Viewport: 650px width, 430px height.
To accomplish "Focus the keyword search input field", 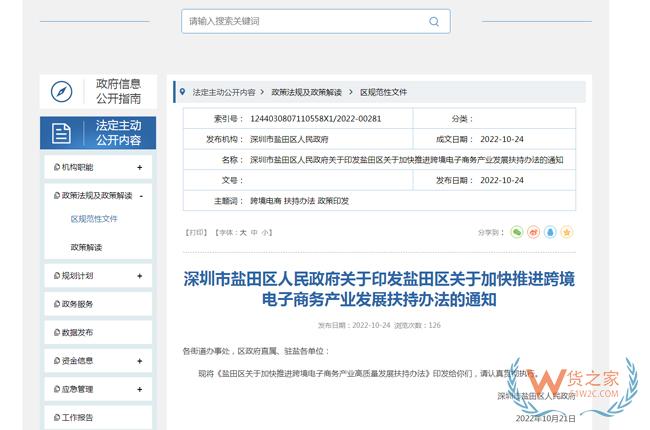I will click(315, 21).
